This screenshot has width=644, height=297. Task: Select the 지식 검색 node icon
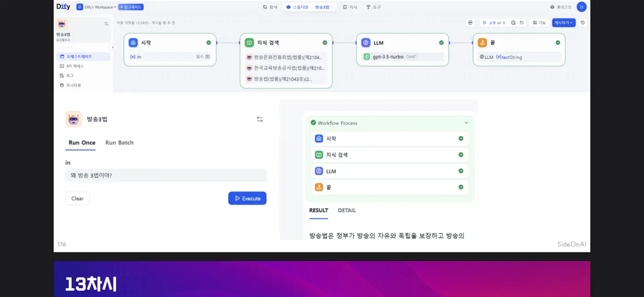click(249, 42)
